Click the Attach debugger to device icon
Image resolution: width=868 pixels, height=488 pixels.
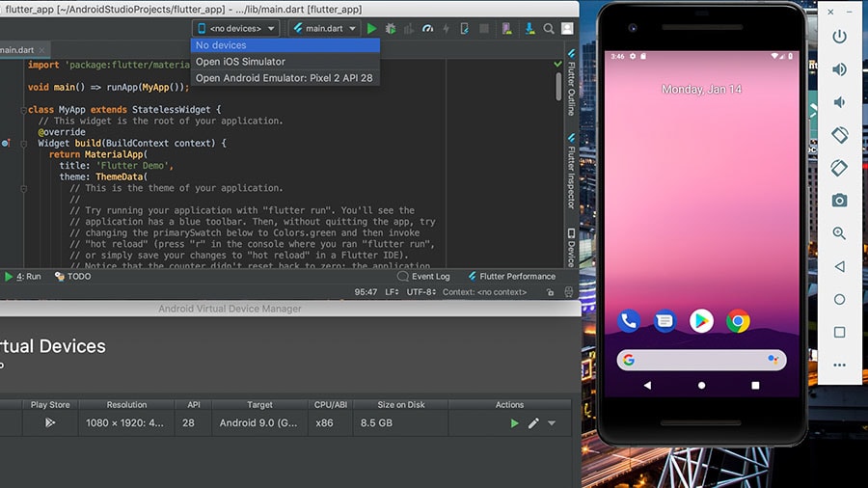tap(465, 28)
